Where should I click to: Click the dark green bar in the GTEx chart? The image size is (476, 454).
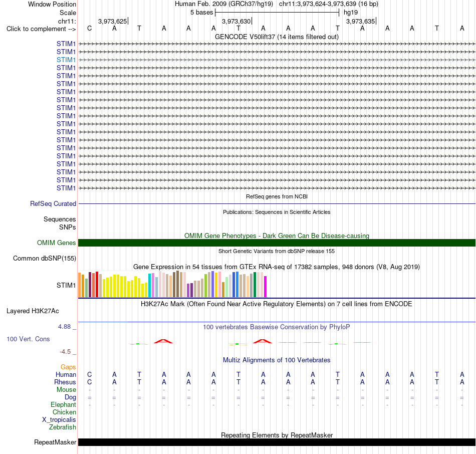[x=255, y=285]
